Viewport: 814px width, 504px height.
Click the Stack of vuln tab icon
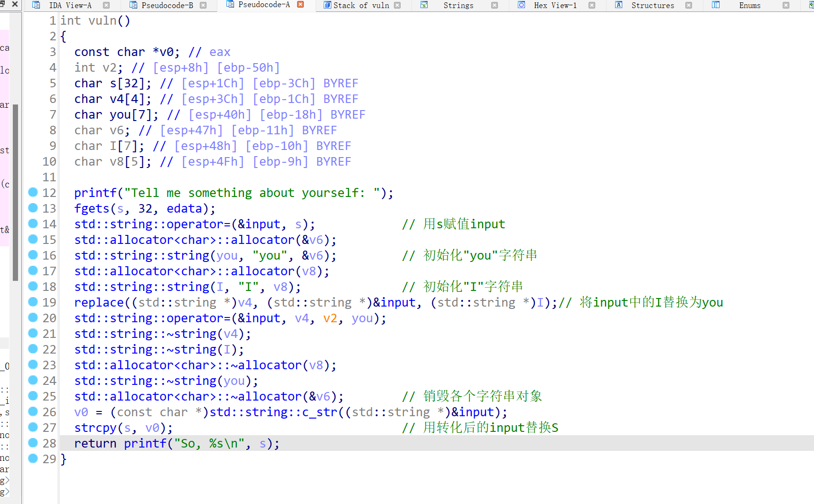pyautogui.click(x=327, y=5)
